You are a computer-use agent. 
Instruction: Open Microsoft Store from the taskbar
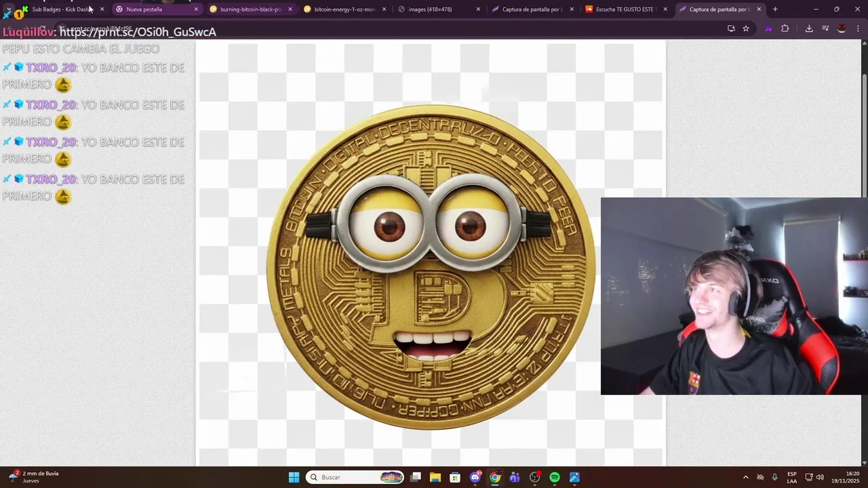tap(455, 477)
